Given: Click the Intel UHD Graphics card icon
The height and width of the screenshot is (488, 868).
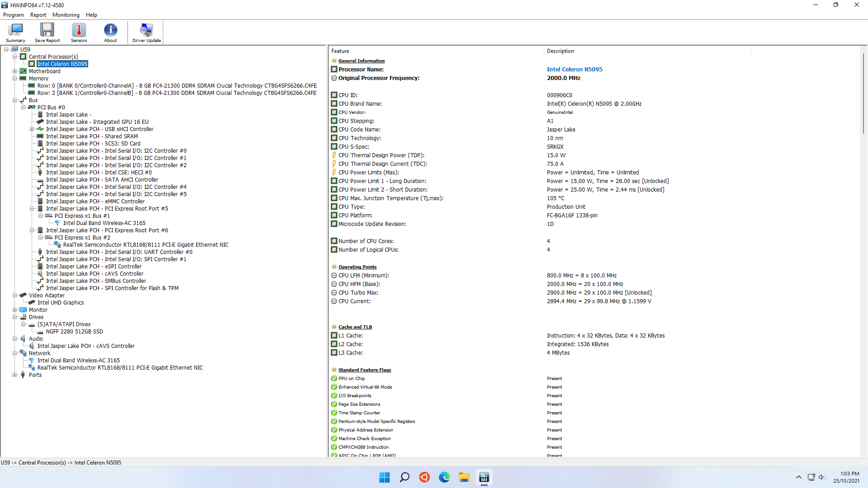Looking at the screenshot, I should click(x=32, y=303).
